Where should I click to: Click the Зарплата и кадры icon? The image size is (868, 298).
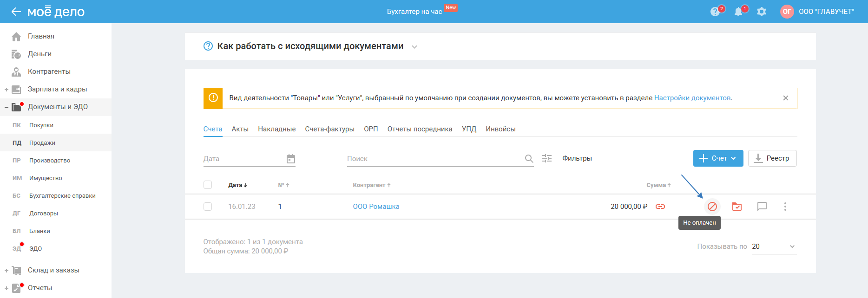tap(16, 89)
